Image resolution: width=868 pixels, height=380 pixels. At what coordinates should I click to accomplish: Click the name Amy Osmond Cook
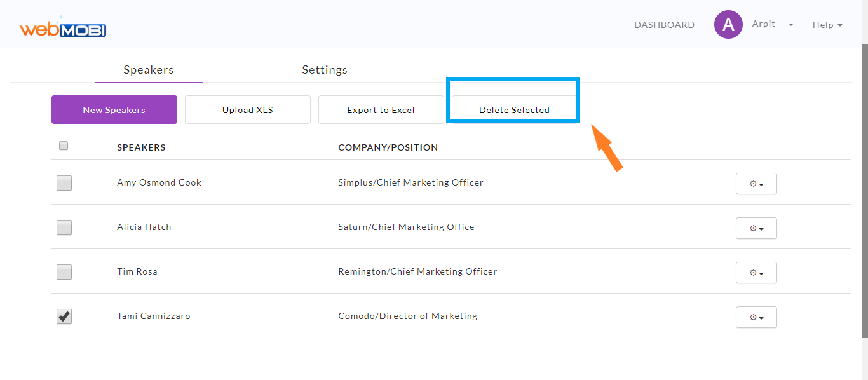coord(159,182)
